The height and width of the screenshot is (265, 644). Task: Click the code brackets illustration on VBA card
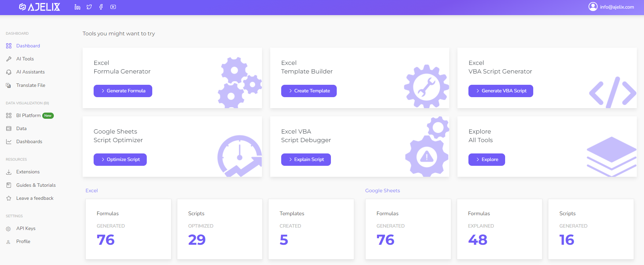point(613,92)
